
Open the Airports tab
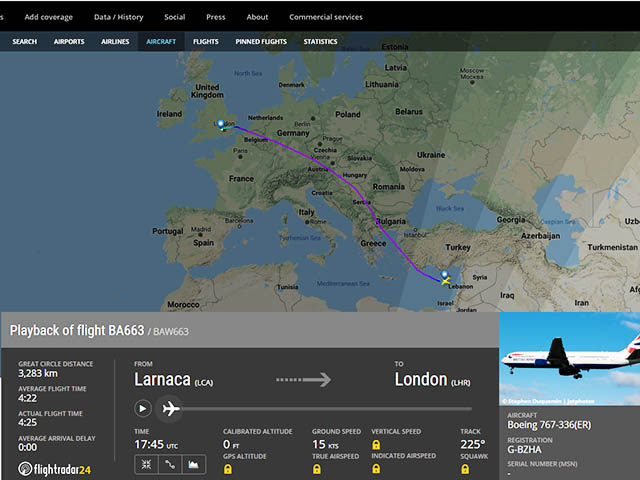point(69,41)
